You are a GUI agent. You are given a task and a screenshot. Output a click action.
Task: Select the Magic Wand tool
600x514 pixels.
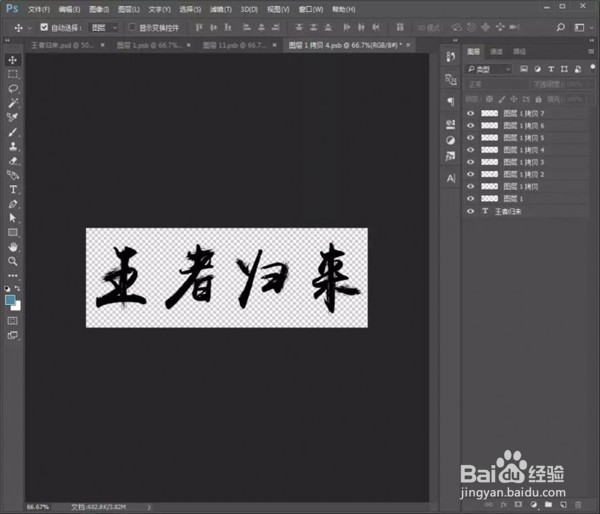pyautogui.click(x=13, y=103)
